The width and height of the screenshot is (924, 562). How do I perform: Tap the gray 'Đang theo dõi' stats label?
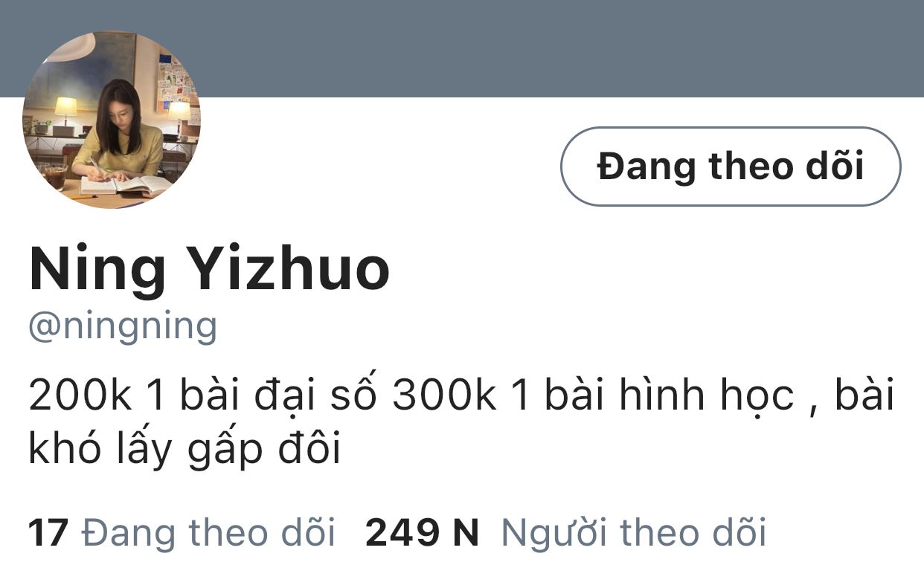coord(208,532)
